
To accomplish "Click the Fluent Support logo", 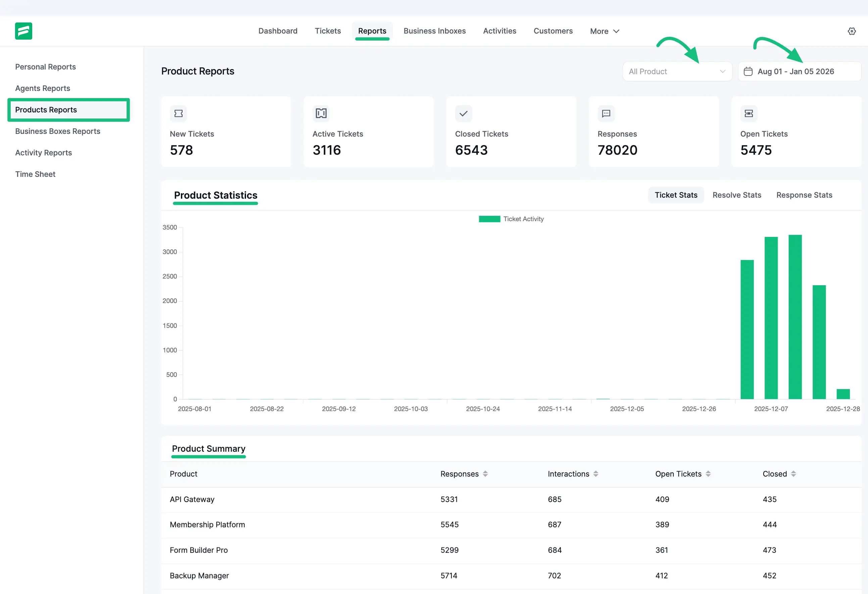I will (x=23, y=31).
